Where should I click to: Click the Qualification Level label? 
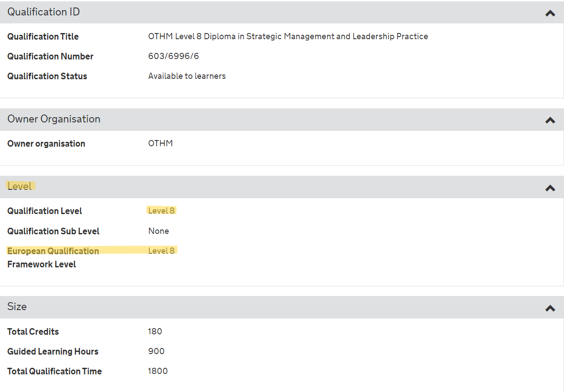coord(44,211)
